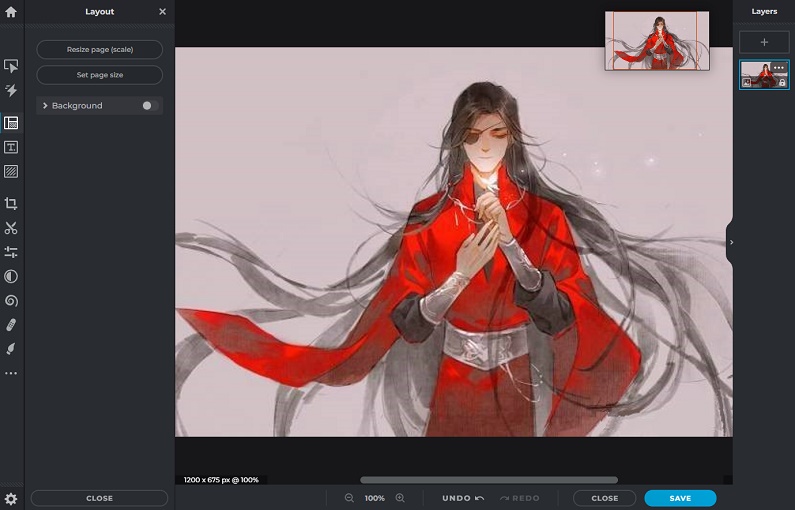The height and width of the screenshot is (510, 795).
Task: Open the more tools ellipsis icon
Action: tap(11, 373)
